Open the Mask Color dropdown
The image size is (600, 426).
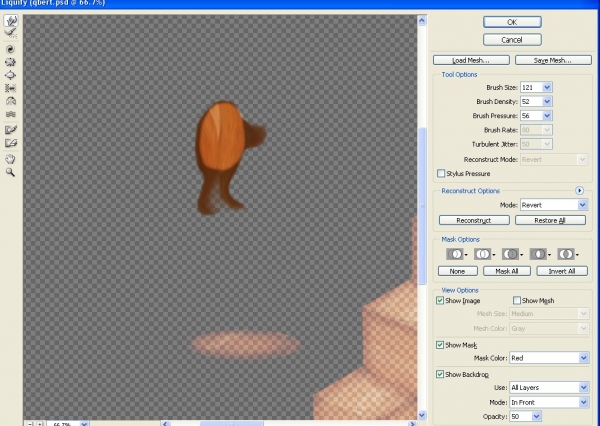[x=549, y=358]
